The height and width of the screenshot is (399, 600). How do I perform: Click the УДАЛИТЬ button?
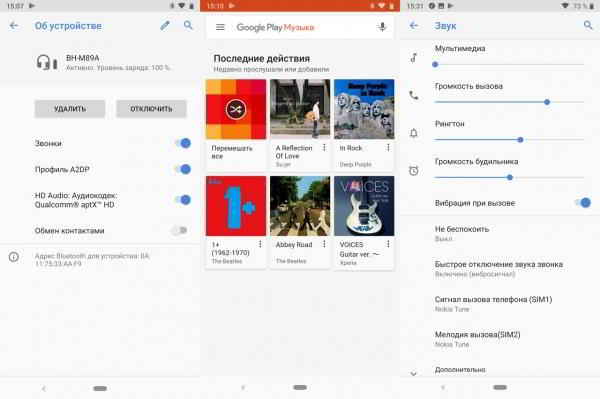click(70, 109)
